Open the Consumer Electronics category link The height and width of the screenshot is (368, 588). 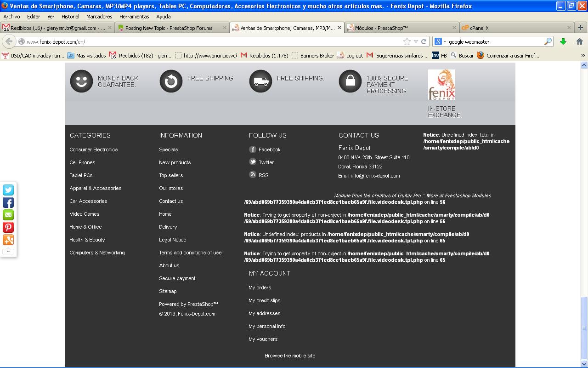pos(94,149)
